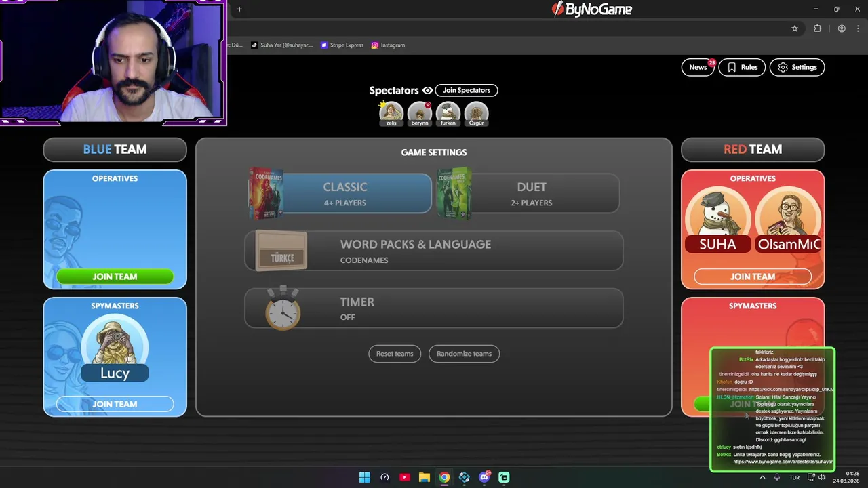Image resolution: width=868 pixels, height=488 pixels.
Task: Click the Türkçe word pack card icon
Action: tap(281, 251)
